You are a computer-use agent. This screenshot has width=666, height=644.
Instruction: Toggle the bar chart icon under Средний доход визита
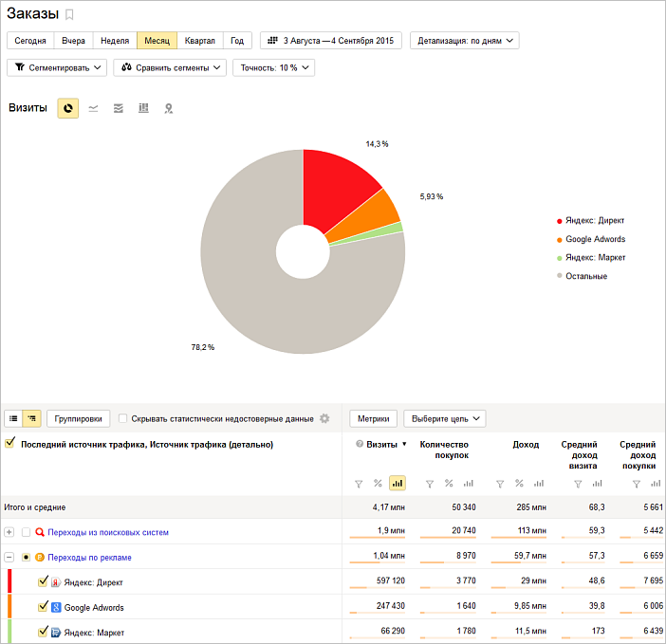pos(597,484)
